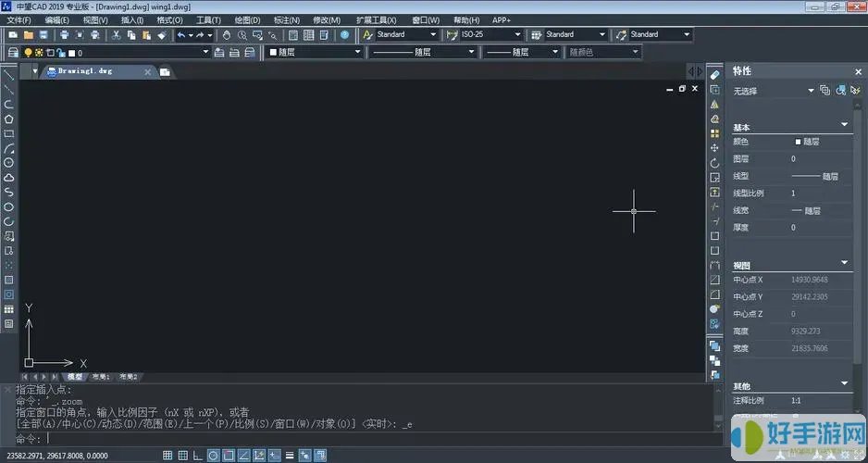The width and height of the screenshot is (868, 463).
Task: Open the Help question mark icon
Action: pos(345,34)
